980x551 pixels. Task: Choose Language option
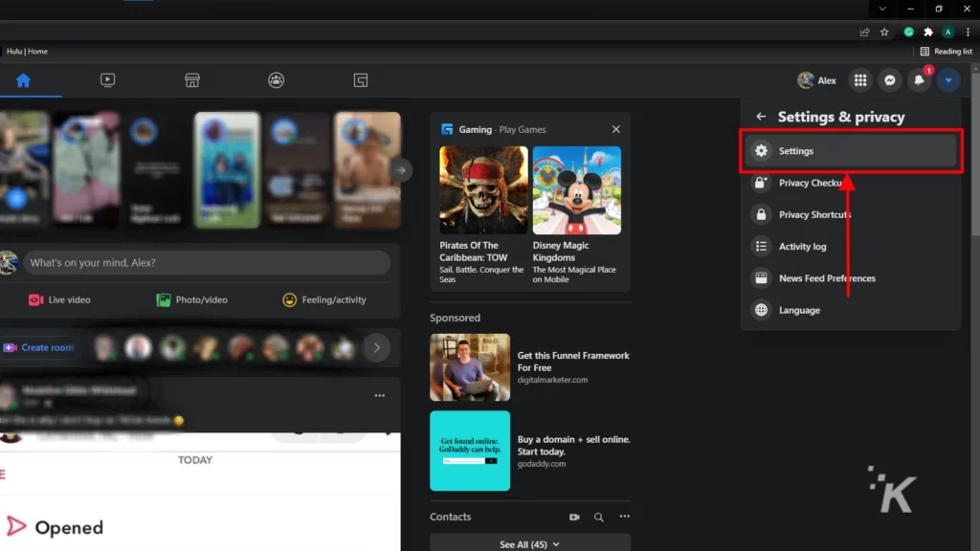coord(851,310)
